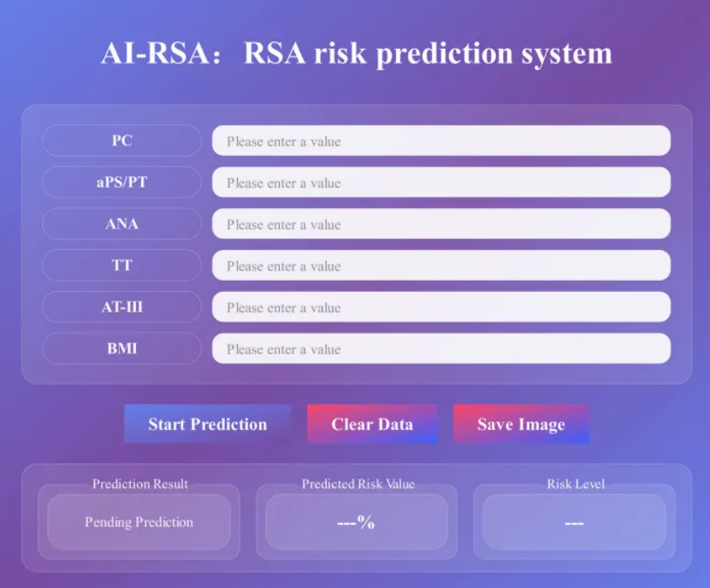
Task: Click the Risk Level result box
Action: pyautogui.click(x=574, y=522)
